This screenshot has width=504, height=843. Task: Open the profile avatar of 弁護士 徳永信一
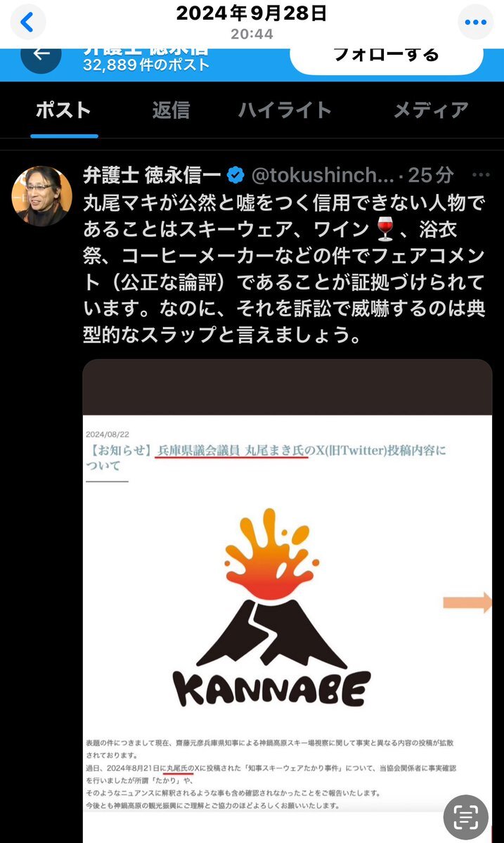[42, 195]
